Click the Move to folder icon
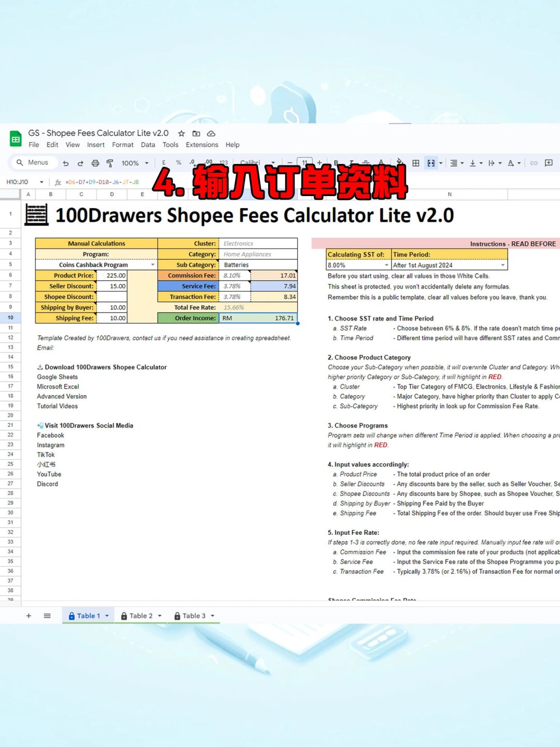This screenshot has width=560, height=747. 196,133
